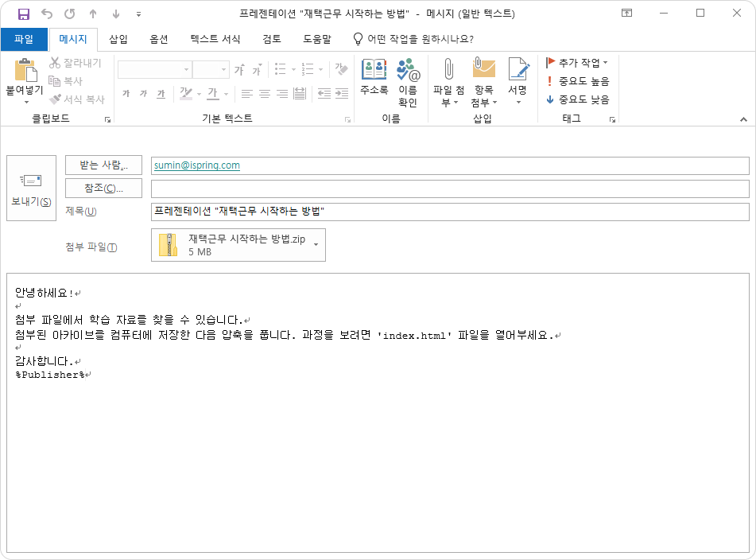Image resolution: width=756 pixels, height=560 pixels.
Task: Apply text highlight color
Action: tap(186, 94)
